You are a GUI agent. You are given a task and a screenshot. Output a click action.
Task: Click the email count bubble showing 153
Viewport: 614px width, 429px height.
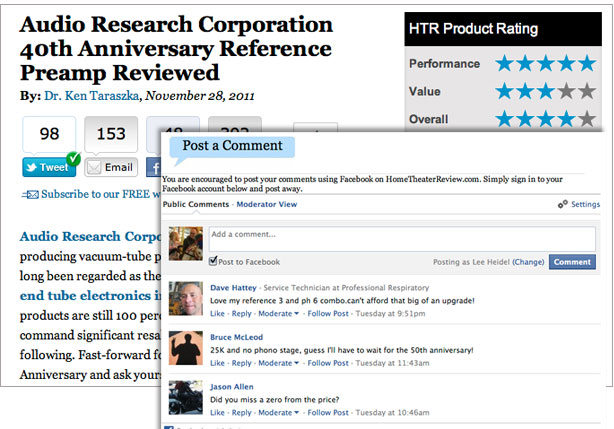click(x=111, y=134)
